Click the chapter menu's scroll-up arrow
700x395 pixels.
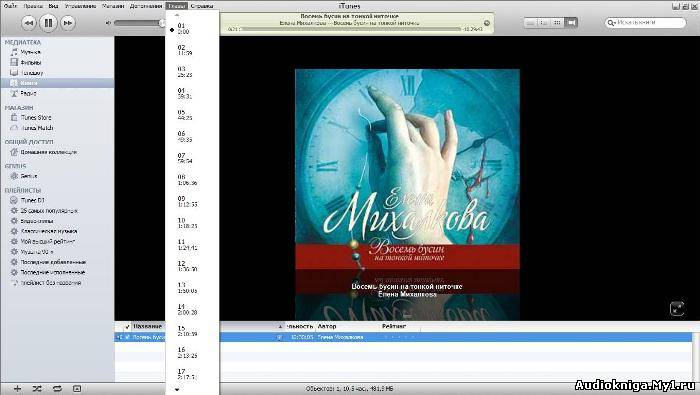coord(177,15)
